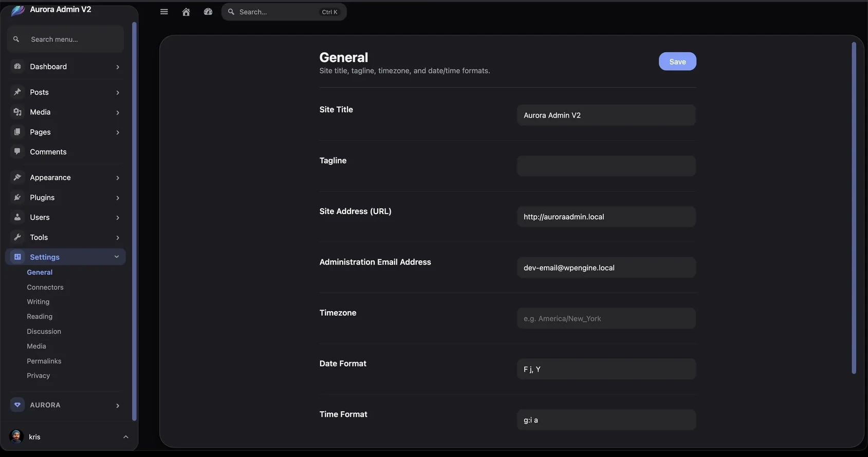Click the Posts pin icon
The height and width of the screenshot is (457, 868).
(x=17, y=92)
